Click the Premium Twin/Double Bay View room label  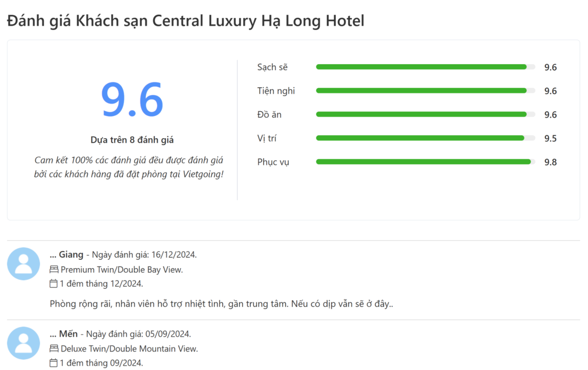click(x=122, y=270)
